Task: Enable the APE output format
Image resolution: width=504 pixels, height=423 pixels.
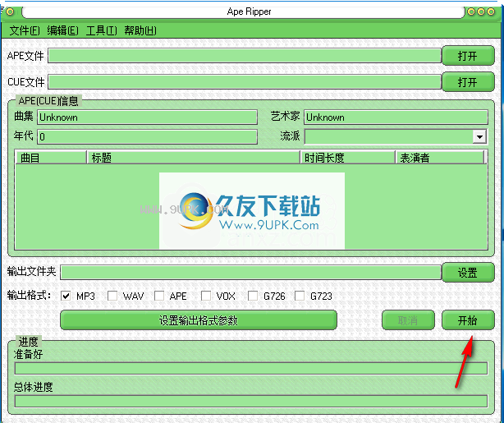Action: tap(159, 296)
